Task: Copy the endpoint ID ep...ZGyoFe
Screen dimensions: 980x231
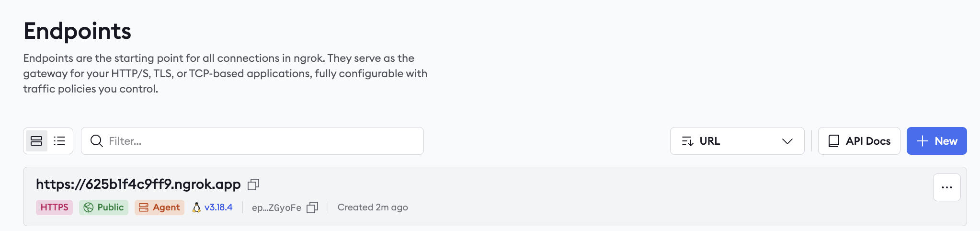Action: (312, 208)
